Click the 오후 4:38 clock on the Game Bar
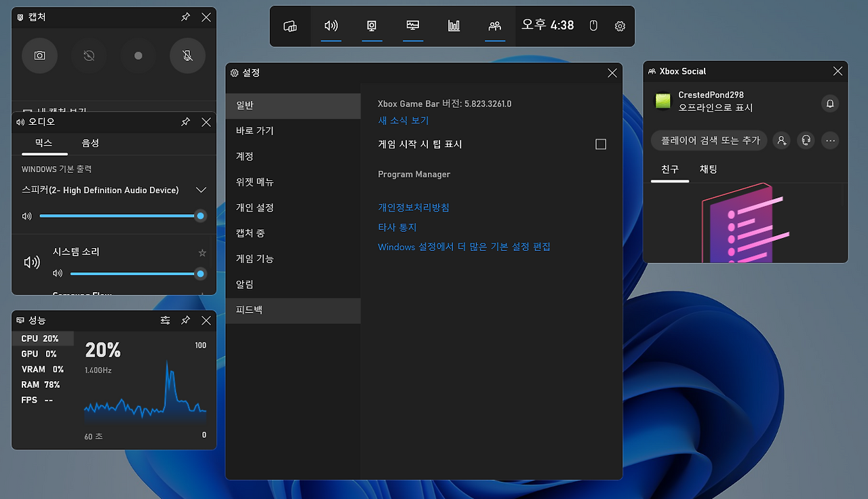 pyautogui.click(x=547, y=26)
